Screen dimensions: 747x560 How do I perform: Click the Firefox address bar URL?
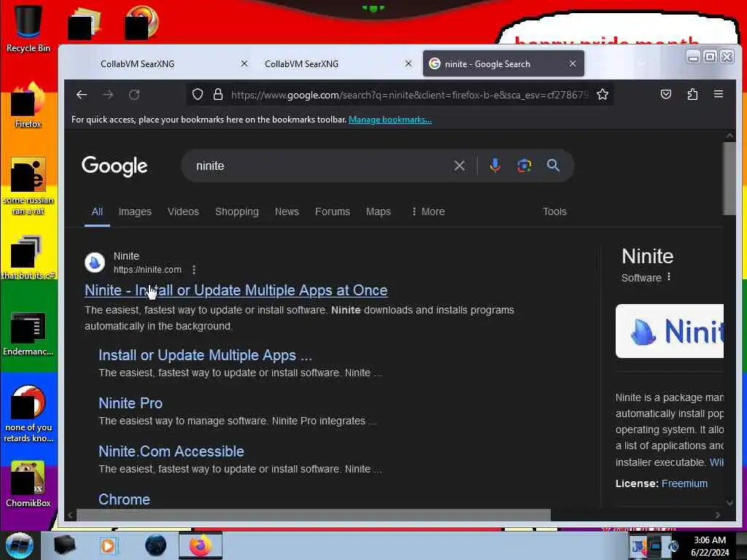pyautogui.click(x=410, y=95)
